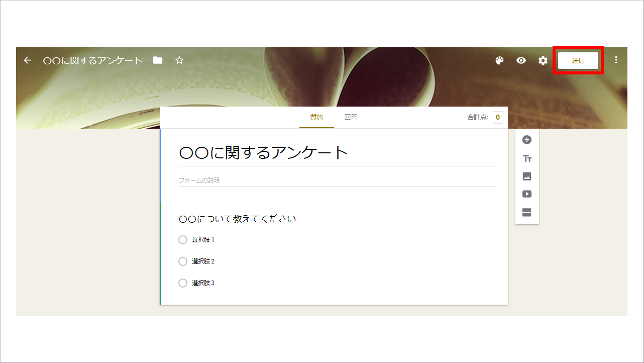This screenshot has height=363, width=644.
Task: Add a new question with the plus icon
Action: [526, 139]
